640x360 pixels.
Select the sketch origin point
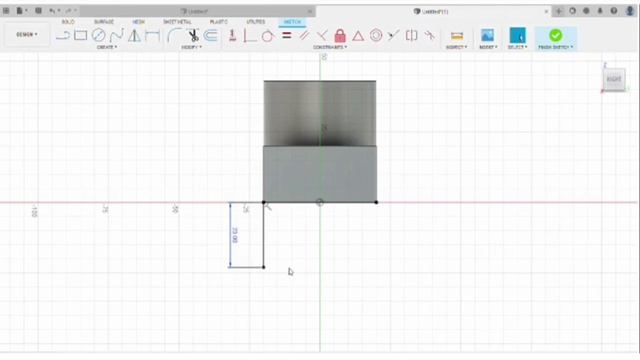tap(320, 202)
